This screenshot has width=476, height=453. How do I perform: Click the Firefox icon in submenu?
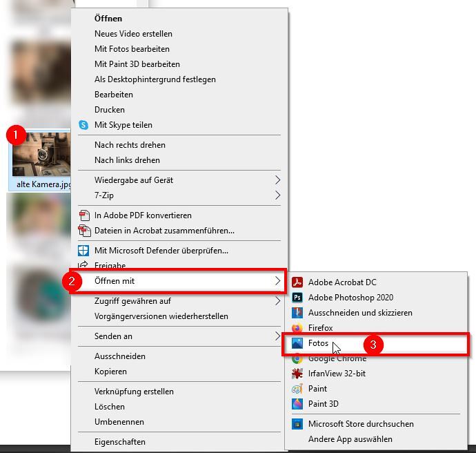297,328
